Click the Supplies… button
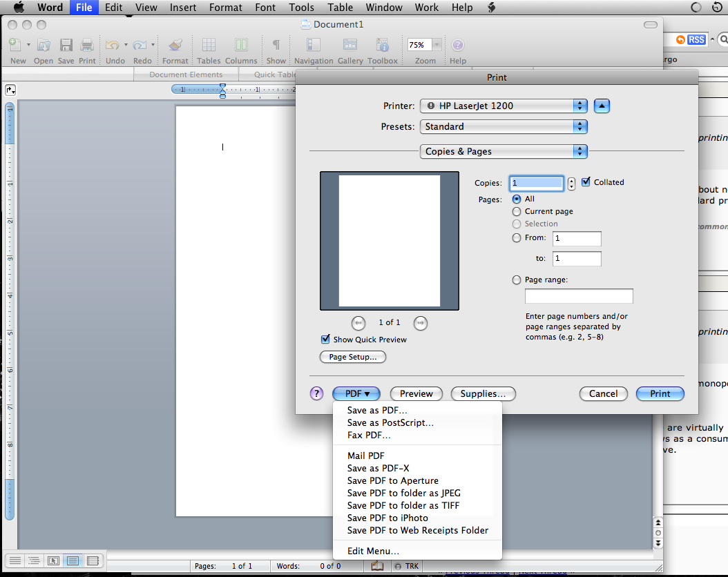 coord(483,394)
